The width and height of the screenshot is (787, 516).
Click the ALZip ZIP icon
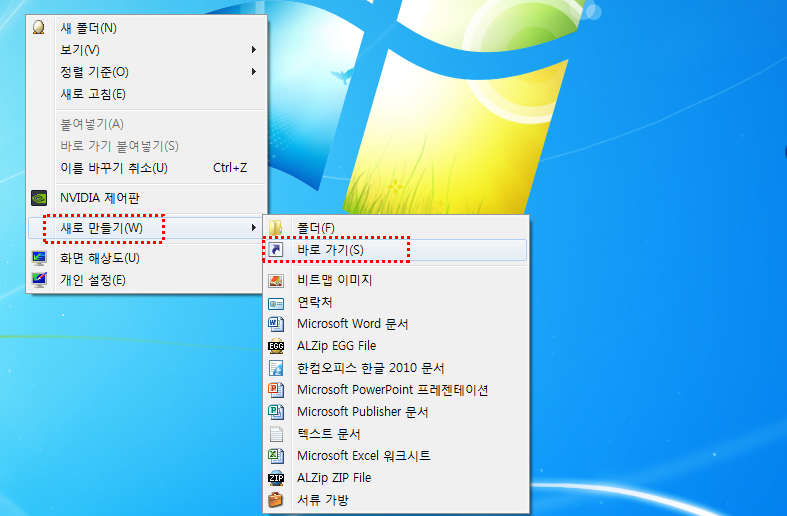pos(276,478)
